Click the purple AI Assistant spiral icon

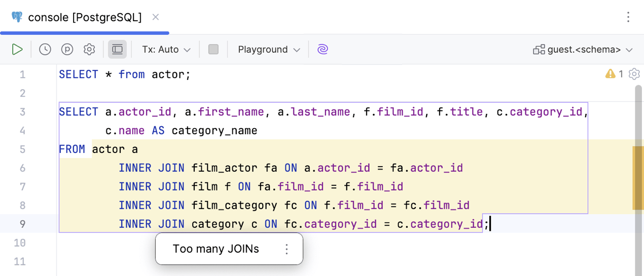(323, 49)
